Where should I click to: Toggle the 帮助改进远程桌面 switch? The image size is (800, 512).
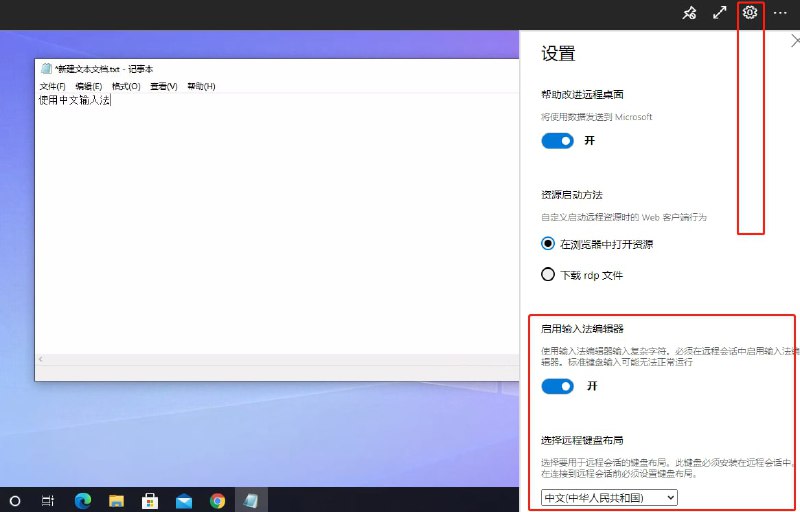coord(557,141)
